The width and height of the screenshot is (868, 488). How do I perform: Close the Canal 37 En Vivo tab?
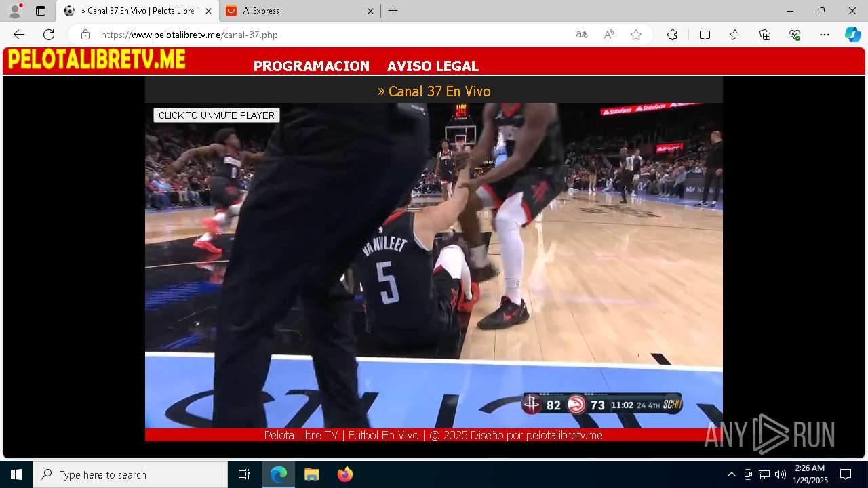(208, 11)
